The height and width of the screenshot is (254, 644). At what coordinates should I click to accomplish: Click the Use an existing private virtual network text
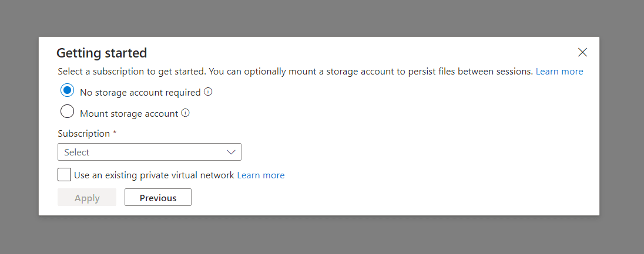pos(154,175)
